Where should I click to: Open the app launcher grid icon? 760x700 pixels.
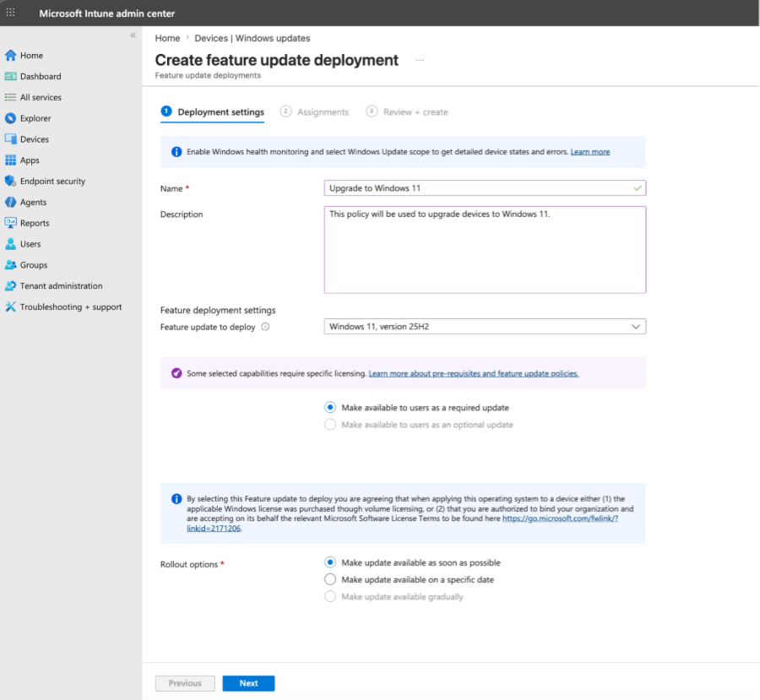point(10,13)
